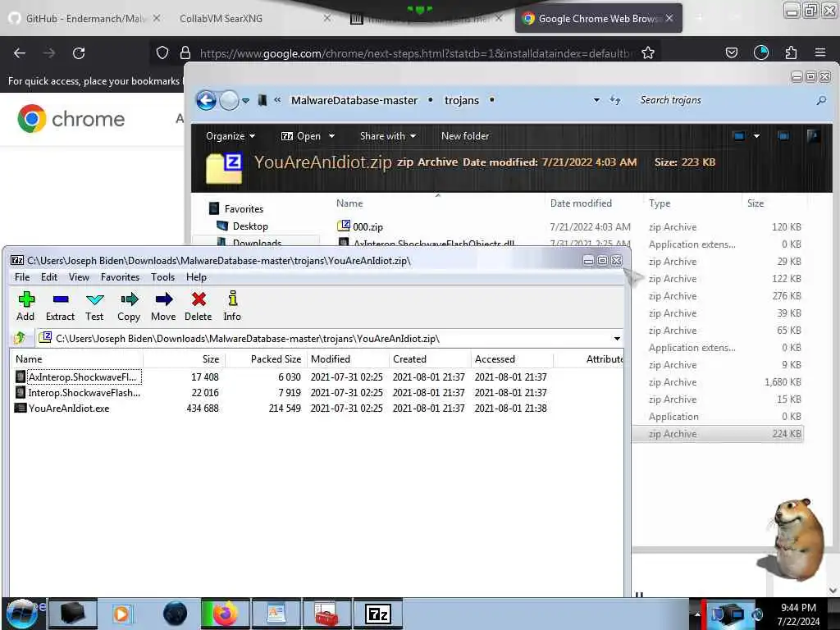This screenshot has width=840, height=630.
Task: Click Explorer forward navigation arrow
Action: tap(229, 100)
